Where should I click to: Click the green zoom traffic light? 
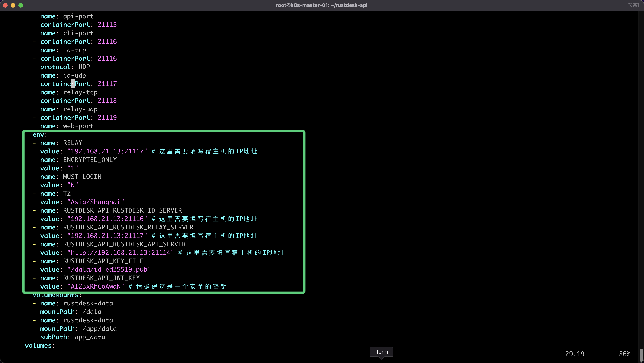[x=21, y=5]
